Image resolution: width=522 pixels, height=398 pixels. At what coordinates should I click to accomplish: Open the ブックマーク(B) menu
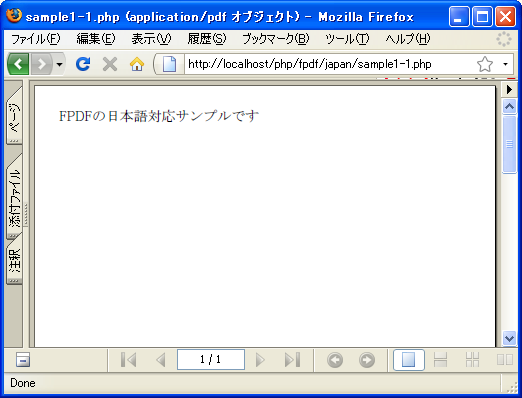click(x=276, y=39)
